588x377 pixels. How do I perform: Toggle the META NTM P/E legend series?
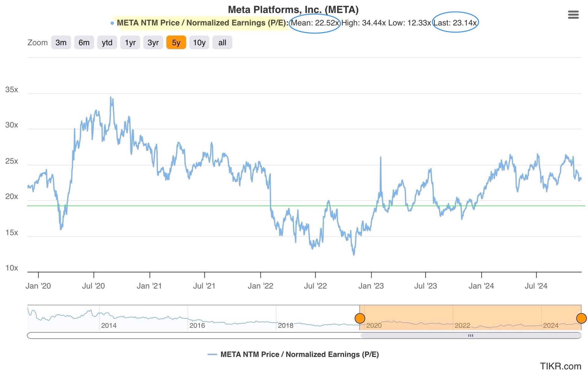pos(299,354)
